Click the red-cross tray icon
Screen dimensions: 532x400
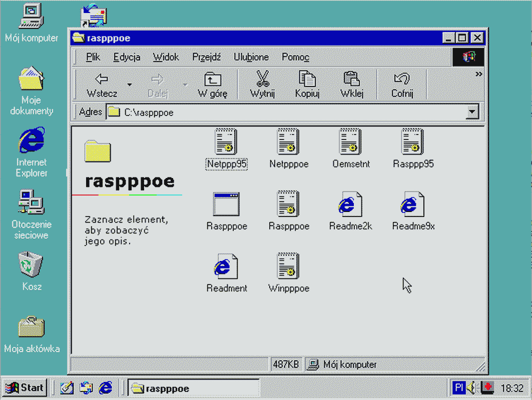click(x=487, y=387)
